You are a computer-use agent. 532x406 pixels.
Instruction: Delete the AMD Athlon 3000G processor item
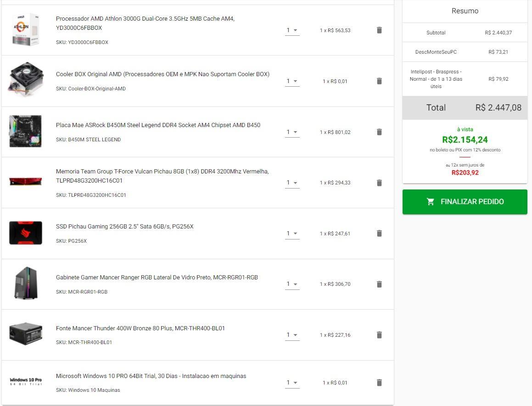tap(379, 30)
